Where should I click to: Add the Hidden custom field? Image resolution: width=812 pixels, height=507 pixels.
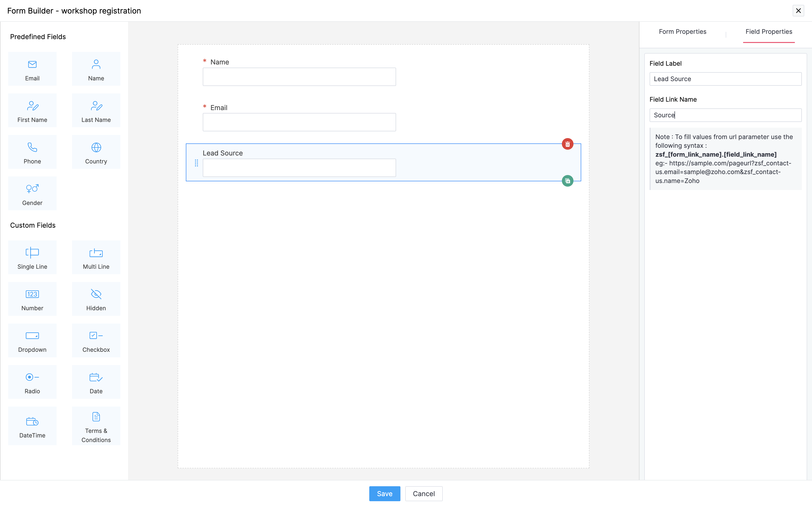96,299
